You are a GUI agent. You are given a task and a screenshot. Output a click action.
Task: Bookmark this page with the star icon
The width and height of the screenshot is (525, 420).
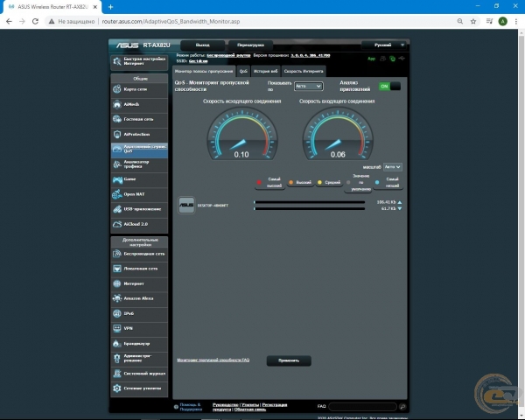pyautogui.click(x=473, y=21)
